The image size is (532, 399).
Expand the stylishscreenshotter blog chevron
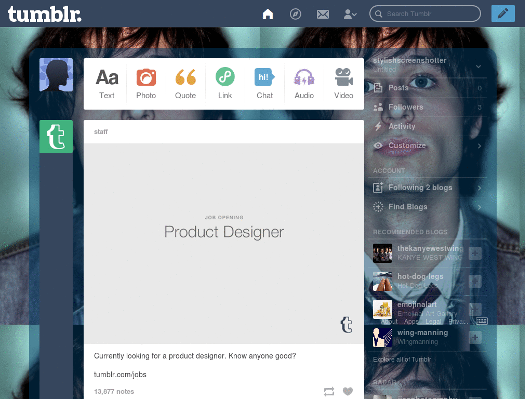coord(478,66)
